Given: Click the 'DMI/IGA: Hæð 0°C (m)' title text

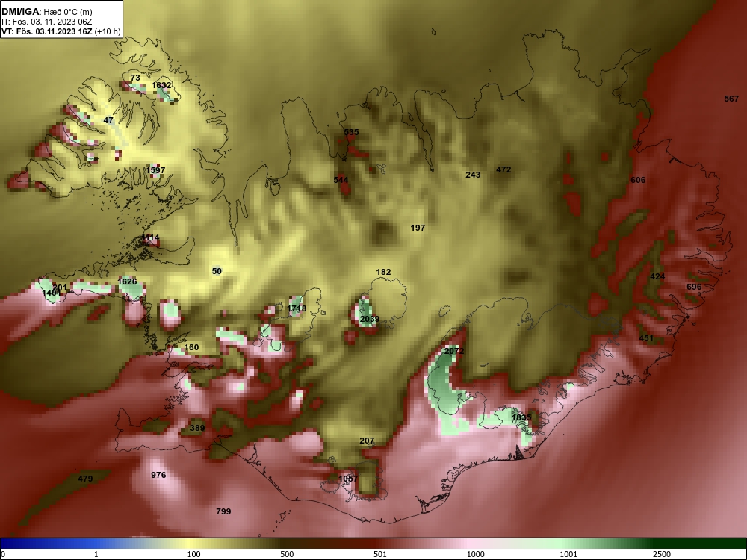Looking at the screenshot, I should point(49,12).
